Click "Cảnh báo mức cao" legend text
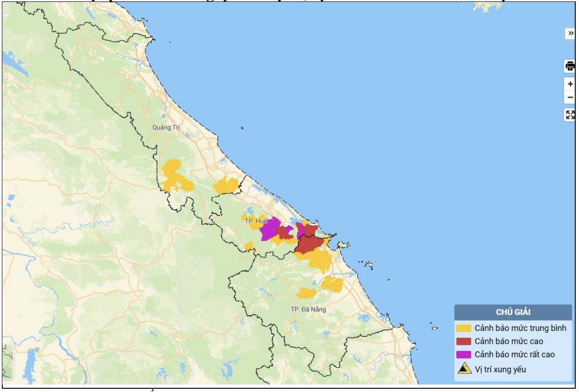The image size is (579, 392). [509, 341]
